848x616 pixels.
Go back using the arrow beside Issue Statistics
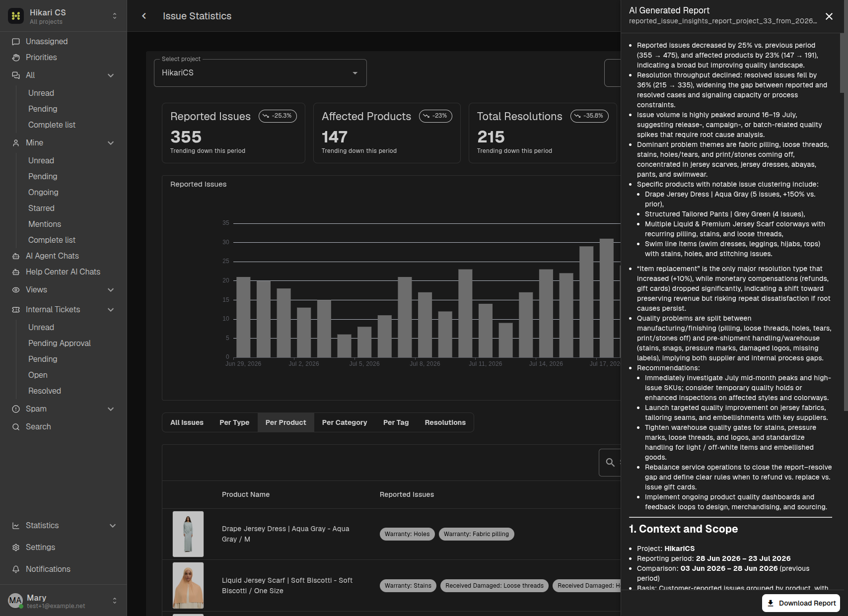144,16
